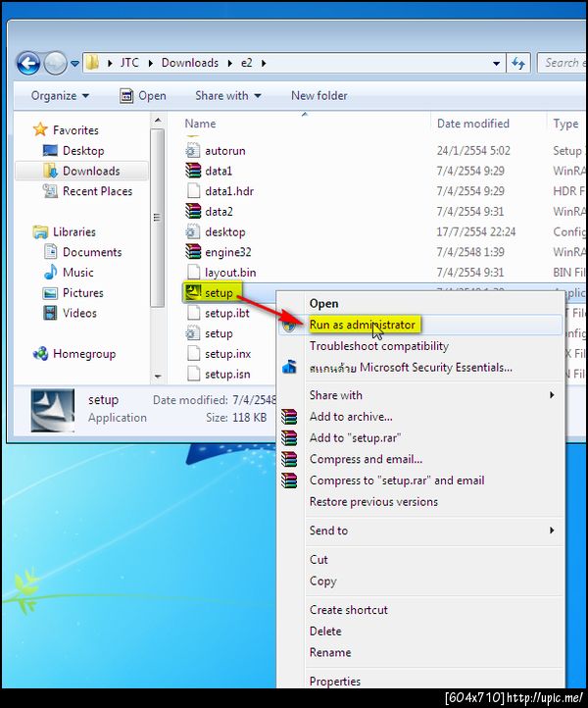Click the Refresh button beside address bar
Screen dimensions: 588x708
[518, 63]
